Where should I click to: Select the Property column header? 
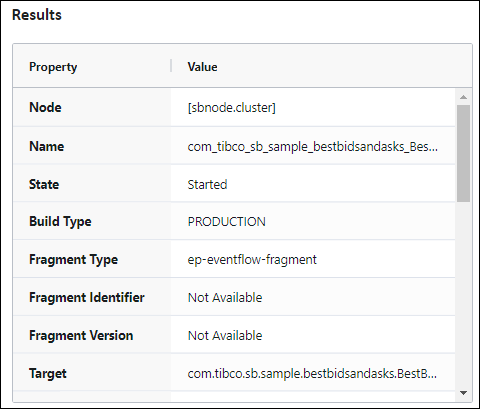92,66
